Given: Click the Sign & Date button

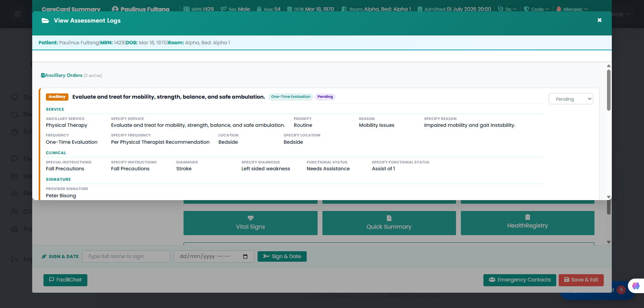Looking at the screenshot, I should point(282,256).
